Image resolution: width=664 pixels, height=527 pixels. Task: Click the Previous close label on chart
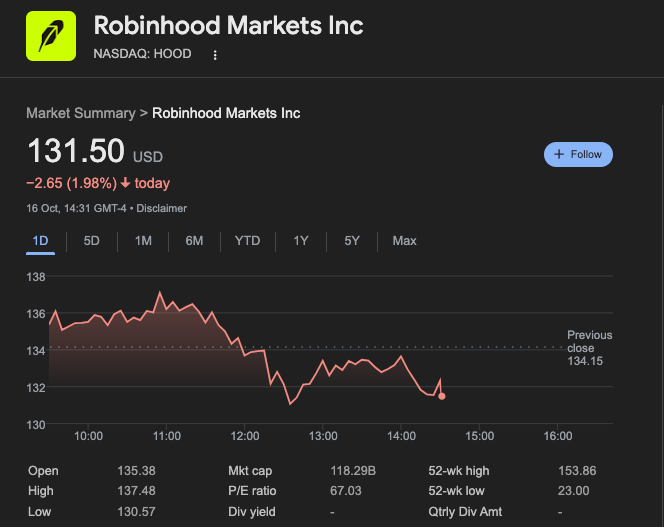pos(589,341)
